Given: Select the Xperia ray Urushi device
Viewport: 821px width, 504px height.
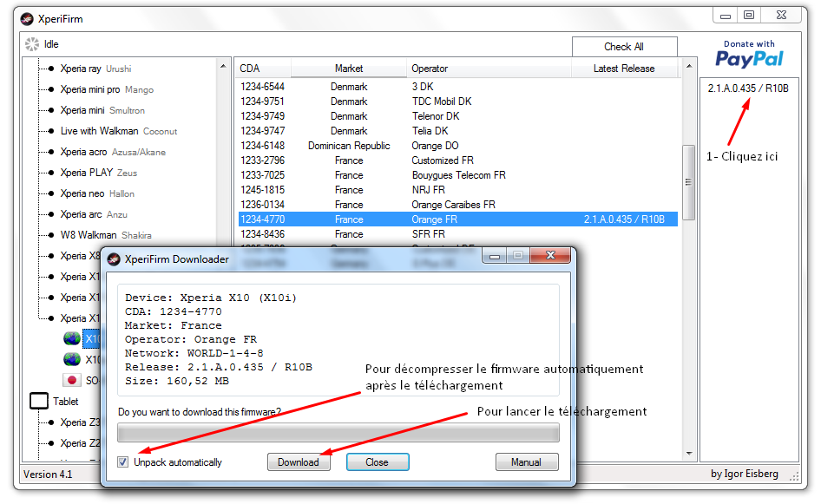Looking at the screenshot, I should (95, 69).
